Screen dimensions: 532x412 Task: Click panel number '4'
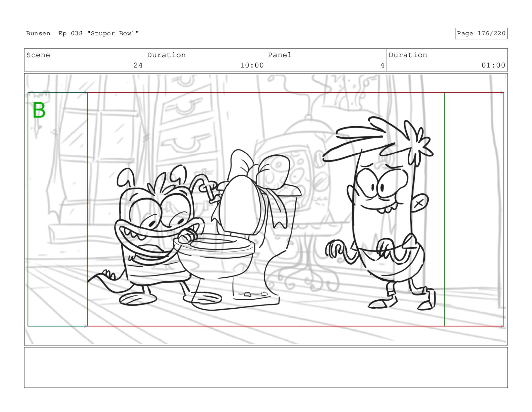tap(382, 66)
